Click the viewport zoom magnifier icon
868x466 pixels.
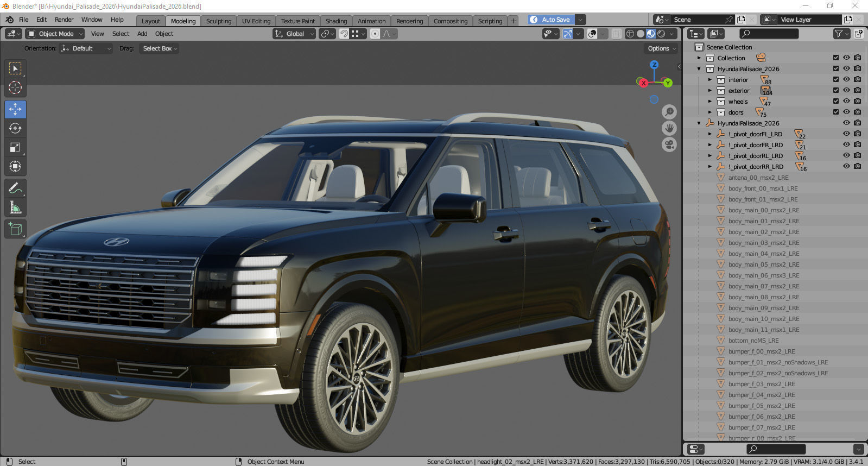(x=669, y=112)
